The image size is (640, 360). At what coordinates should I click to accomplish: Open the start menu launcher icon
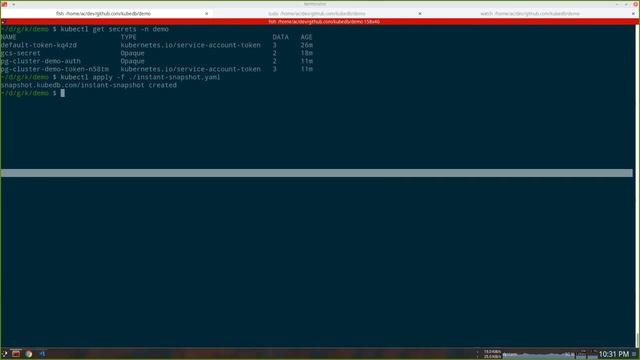coord(4,354)
